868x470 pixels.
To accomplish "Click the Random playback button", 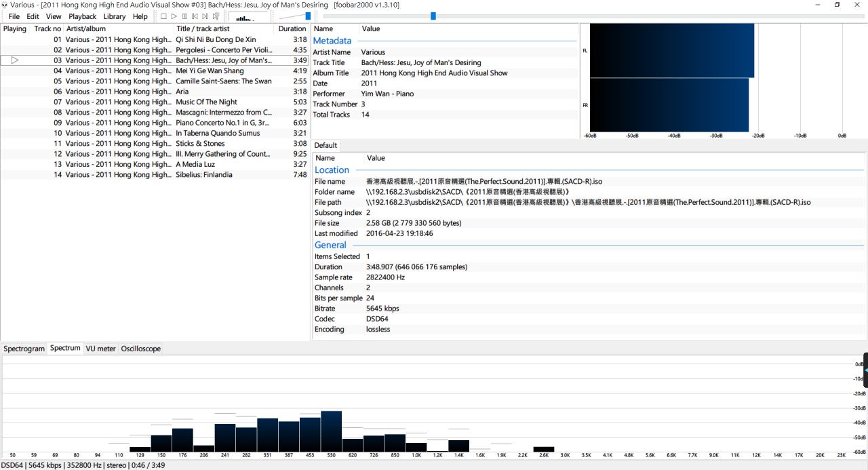I will pos(216,16).
